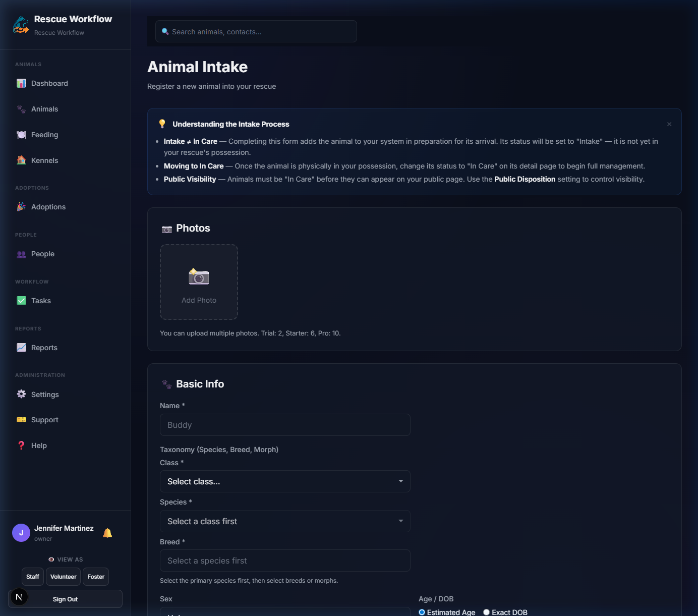Image resolution: width=698 pixels, height=616 pixels.
Task: Click the Help question mark icon
Action: pyautogui.click(x=21, y=445)
